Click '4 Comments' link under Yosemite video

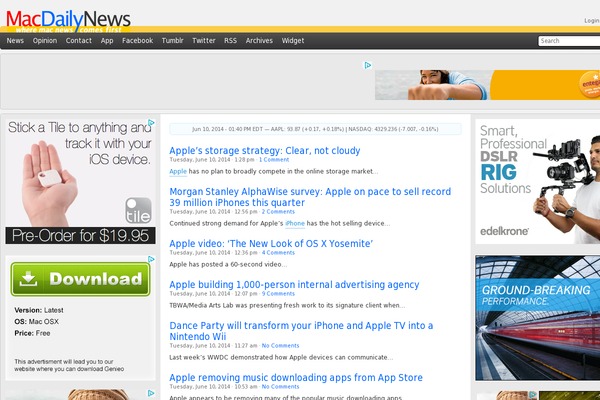pos(278,253)
